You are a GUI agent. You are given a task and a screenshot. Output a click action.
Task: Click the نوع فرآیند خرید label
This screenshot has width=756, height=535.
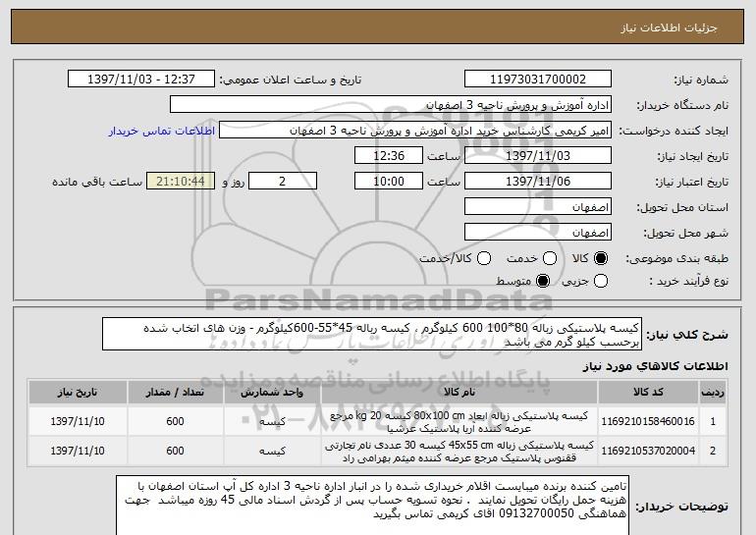[689, 282]
